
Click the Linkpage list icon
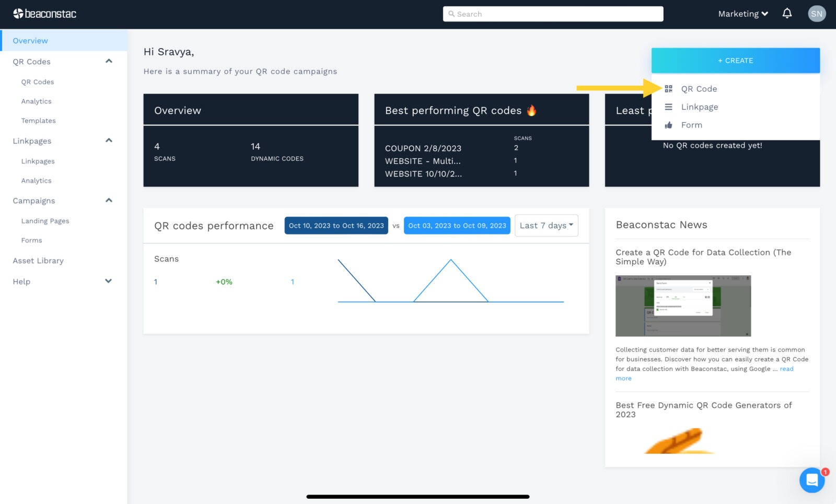[668, 107]
